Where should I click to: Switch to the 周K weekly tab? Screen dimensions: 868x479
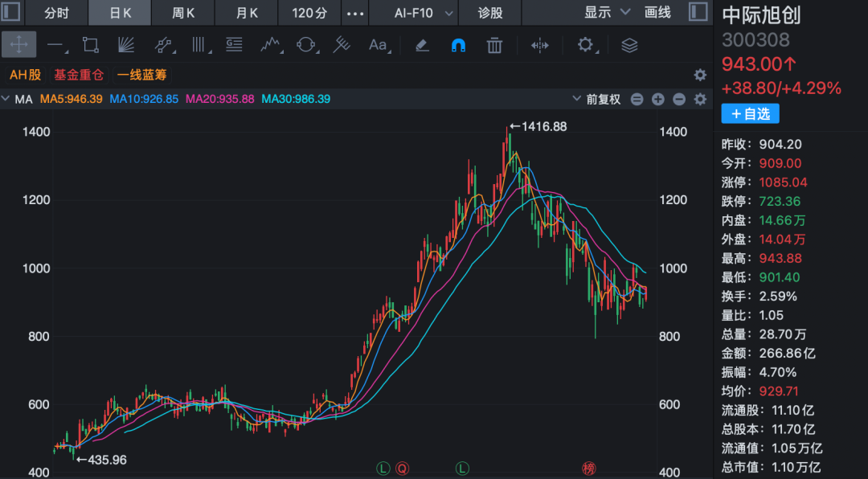point(183,13)
